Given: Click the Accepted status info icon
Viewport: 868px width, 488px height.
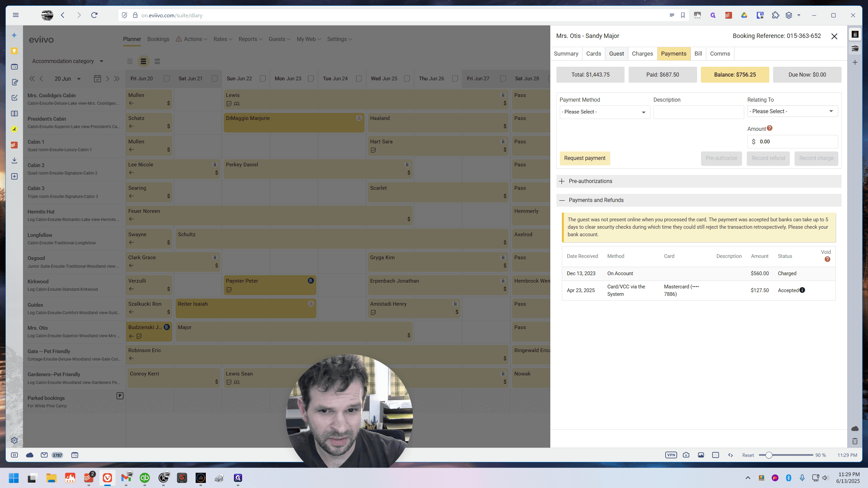Looking at the screenshot, I should point(802,290).
